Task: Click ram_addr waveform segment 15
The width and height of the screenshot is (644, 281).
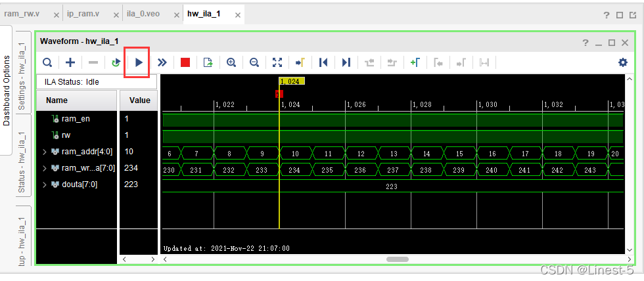Action: coord(459,154)
